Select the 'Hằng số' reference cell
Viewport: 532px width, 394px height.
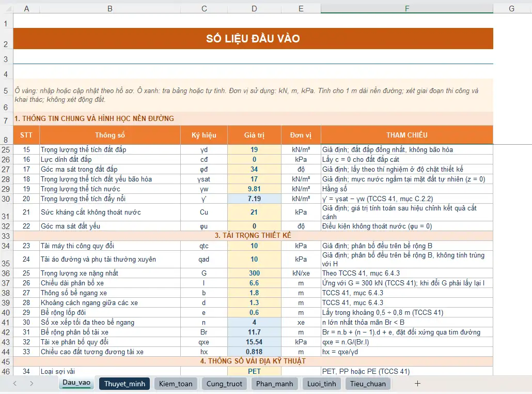coord(407,189)
